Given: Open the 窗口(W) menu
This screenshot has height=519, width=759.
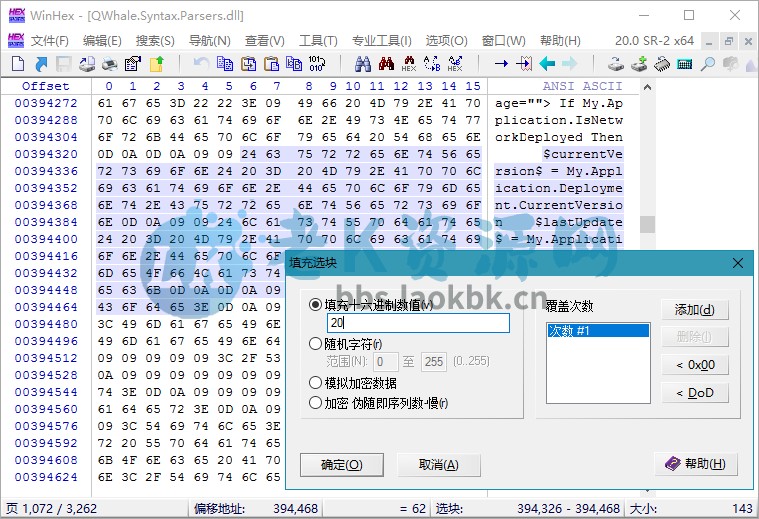Looking at the screenshot, I should [503, 41].
